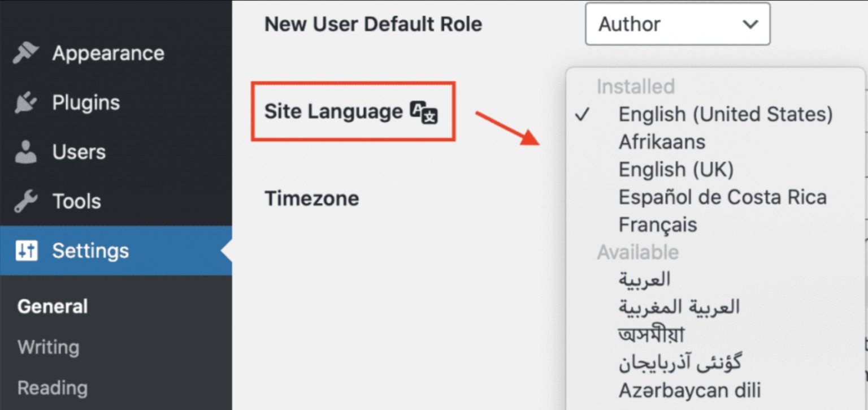Select Azərbaycan dili from available languages
The image size is (868, 410).
tap(690, 390)
